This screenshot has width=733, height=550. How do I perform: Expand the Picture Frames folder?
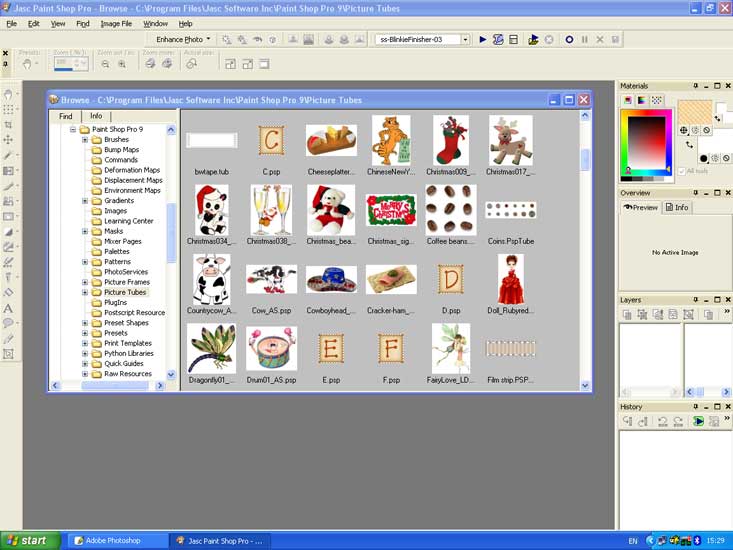(85, 282)
